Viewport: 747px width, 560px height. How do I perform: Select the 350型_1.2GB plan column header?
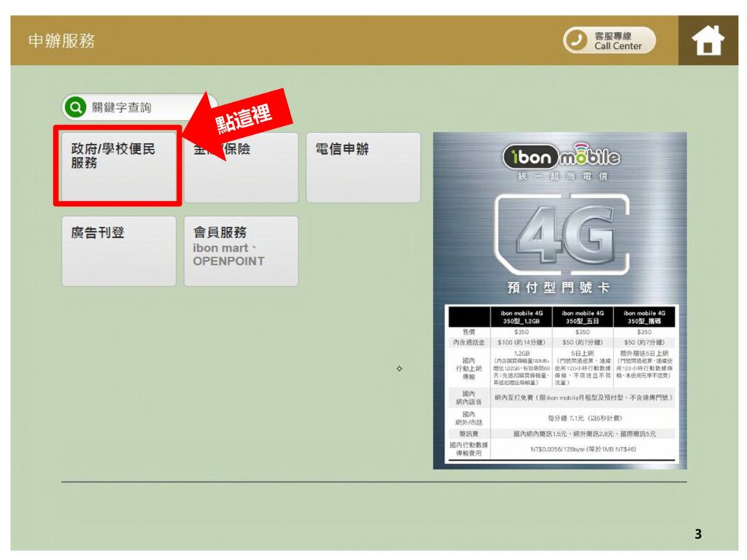click(522, 316)
